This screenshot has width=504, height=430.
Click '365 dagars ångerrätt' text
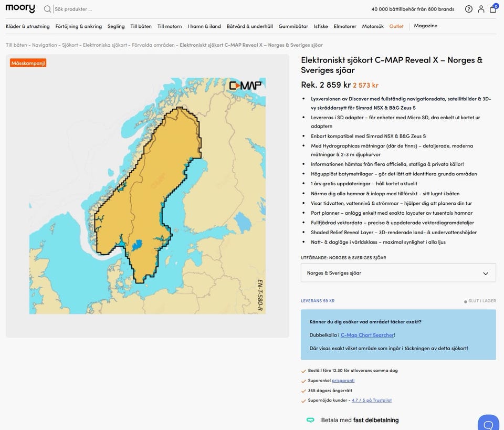pyautogui.click(x=330, y=391)
